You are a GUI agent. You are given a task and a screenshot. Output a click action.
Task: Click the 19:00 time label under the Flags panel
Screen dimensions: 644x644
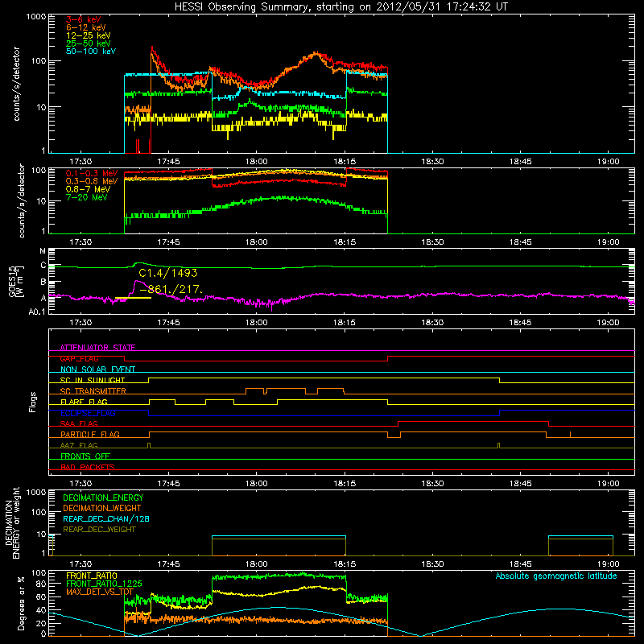609,484
